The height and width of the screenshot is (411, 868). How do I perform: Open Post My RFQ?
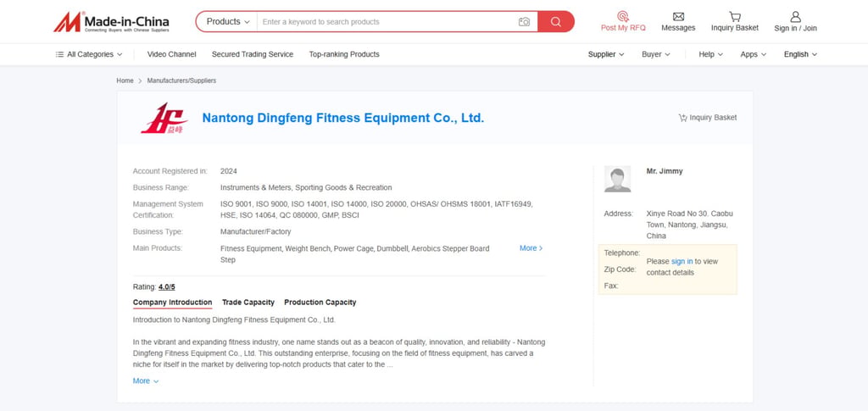click(623, 21)
